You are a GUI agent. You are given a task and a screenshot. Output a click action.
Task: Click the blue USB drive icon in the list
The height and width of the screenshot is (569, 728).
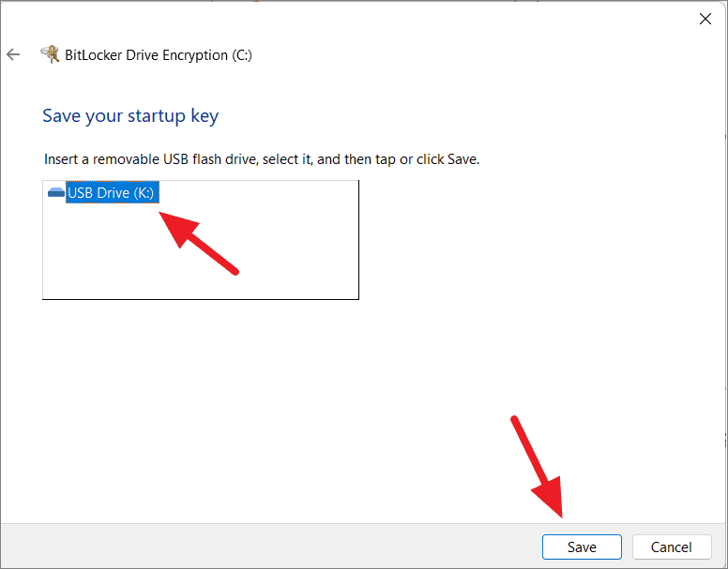coord(56,192)
